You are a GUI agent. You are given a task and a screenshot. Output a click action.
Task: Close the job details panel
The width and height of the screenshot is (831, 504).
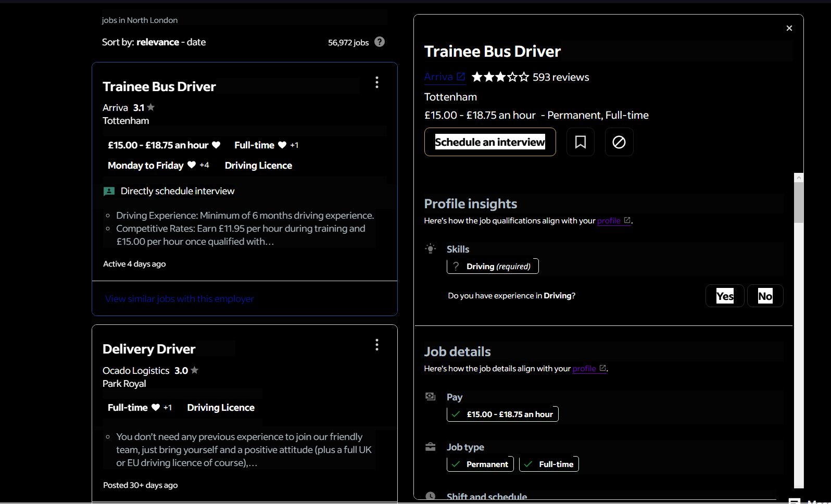click(789, 28)
